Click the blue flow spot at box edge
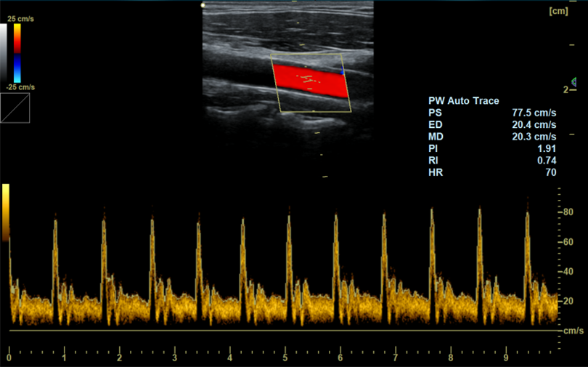 (343, 71)
